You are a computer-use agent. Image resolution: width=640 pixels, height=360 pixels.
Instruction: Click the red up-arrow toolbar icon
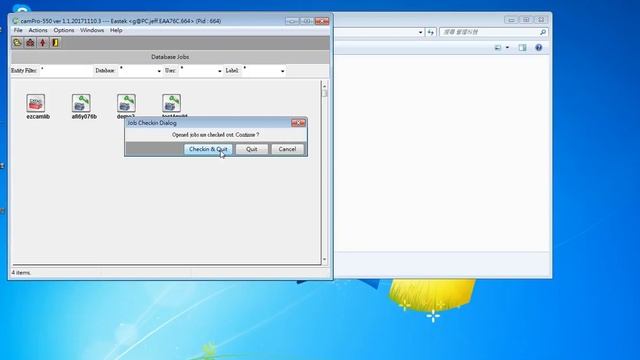43,42
